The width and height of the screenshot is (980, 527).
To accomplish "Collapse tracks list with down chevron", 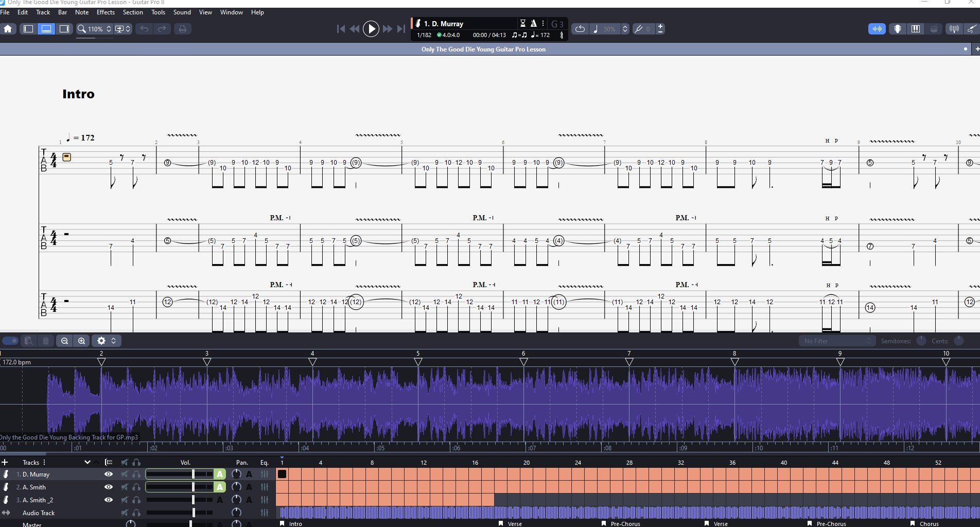I will (x=87, y=462).
